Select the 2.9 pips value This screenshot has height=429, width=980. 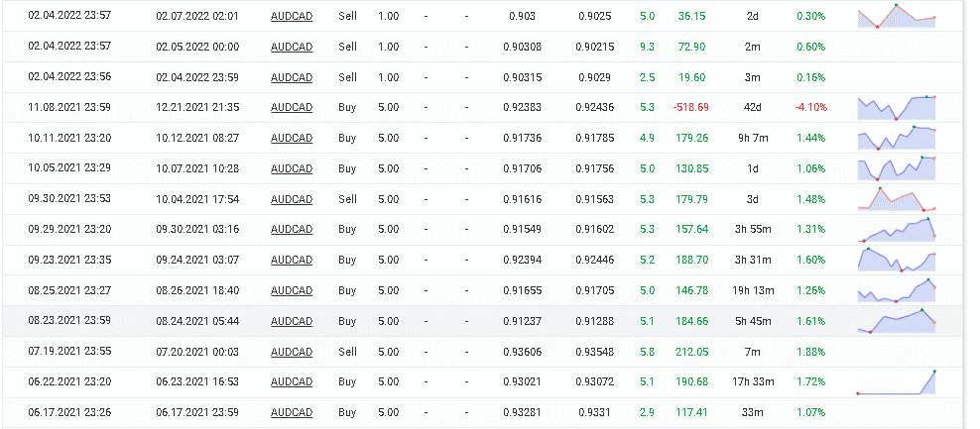point(648,412)
